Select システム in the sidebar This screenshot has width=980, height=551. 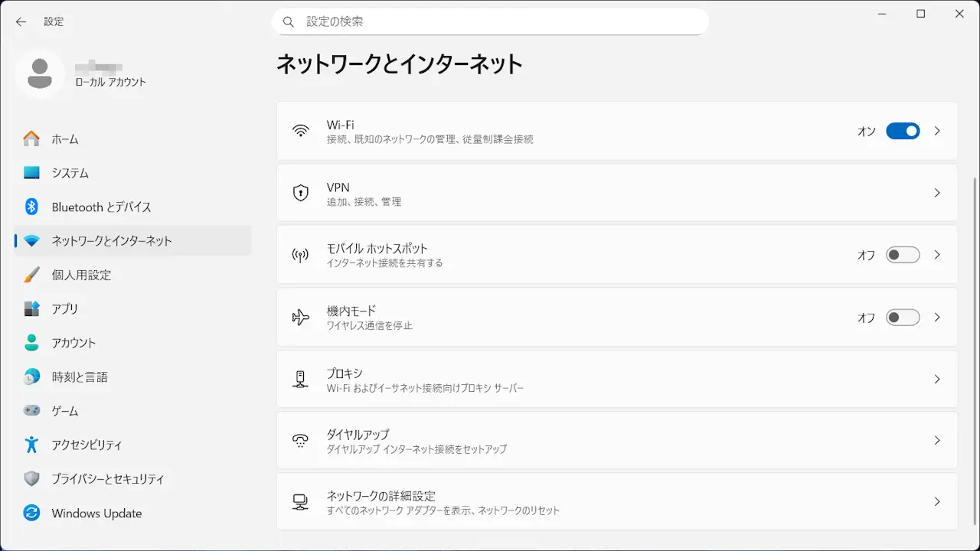[70, 173]
